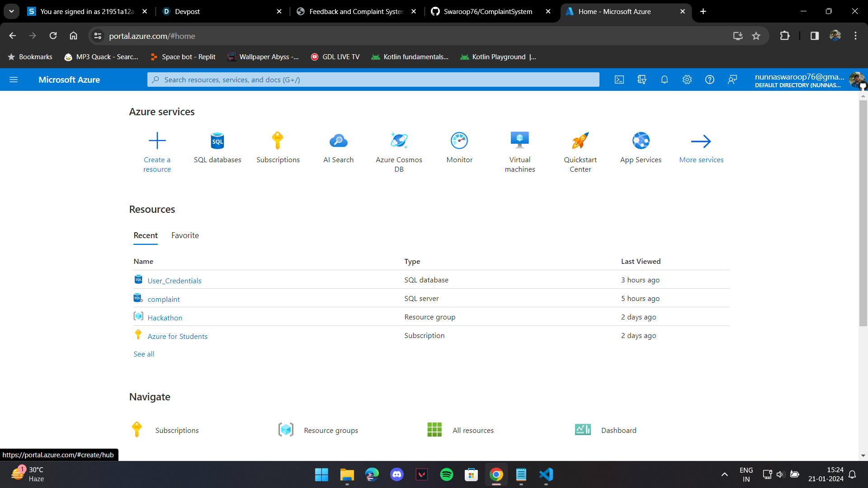Switch to the Devpost browser tab
This screenshot has width=868, height=488.
click(x=187, y=11)
